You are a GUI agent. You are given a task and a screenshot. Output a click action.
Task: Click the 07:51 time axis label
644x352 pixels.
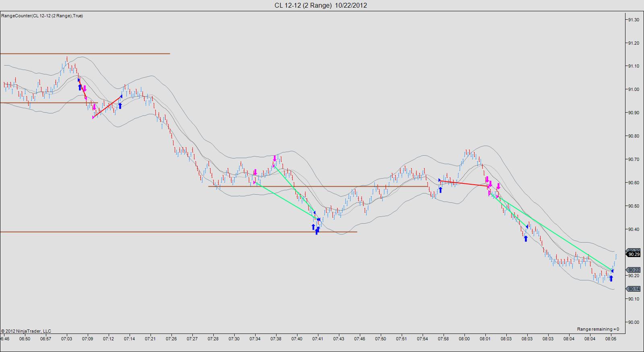click(x=401, y=339)
